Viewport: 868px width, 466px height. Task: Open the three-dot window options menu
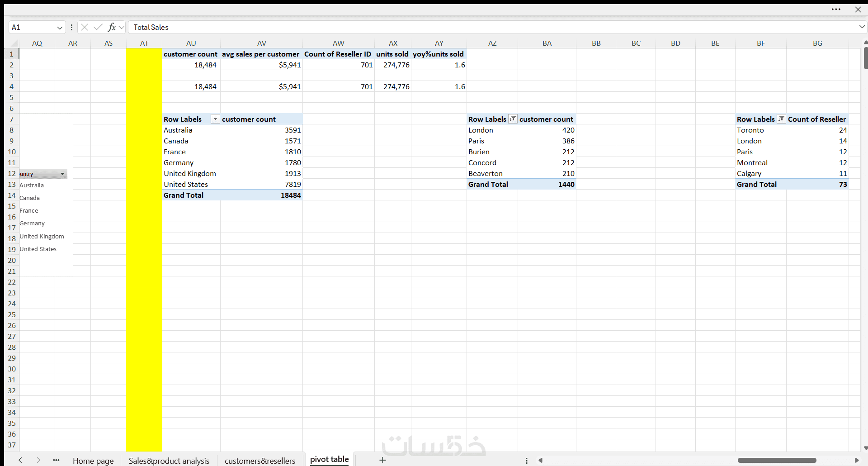[836, 9]
